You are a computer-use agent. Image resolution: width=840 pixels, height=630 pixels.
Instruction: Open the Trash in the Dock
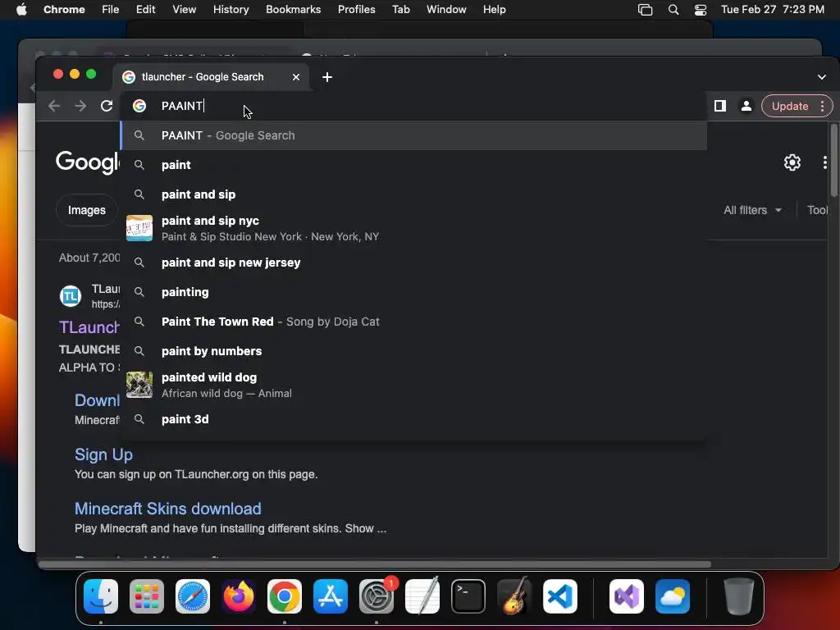tap(739, 596)
